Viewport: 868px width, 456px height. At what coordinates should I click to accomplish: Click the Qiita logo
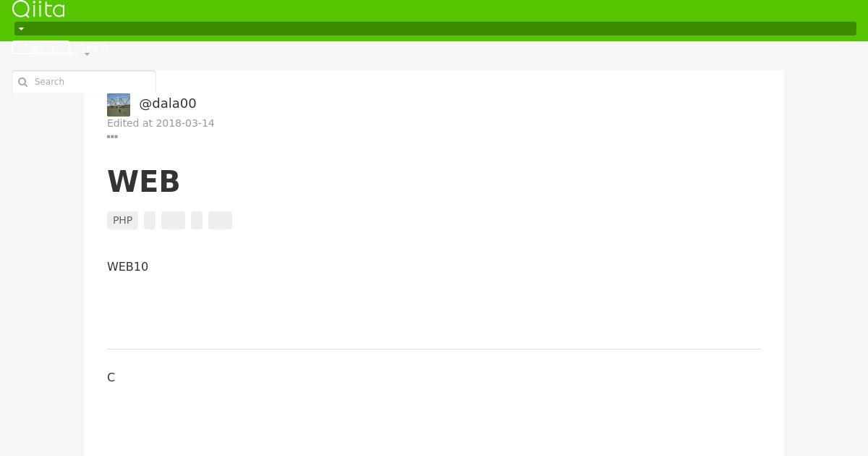[x=38, y=9]
